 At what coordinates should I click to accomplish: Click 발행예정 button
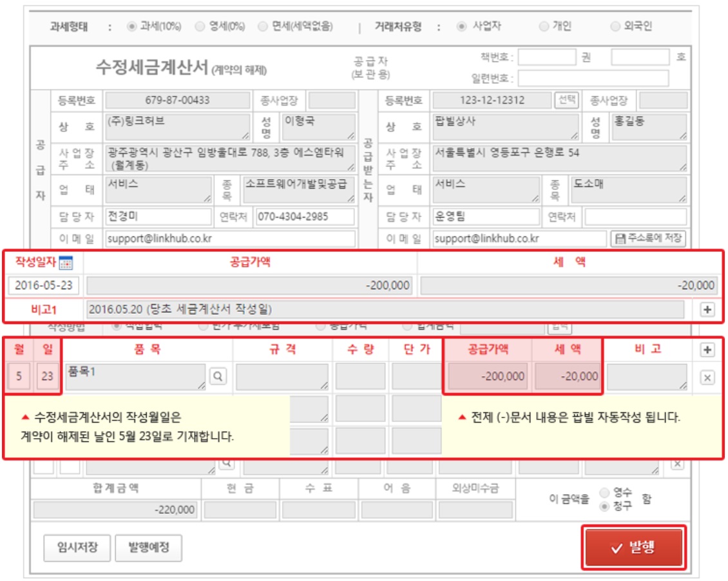coord(149,548)
